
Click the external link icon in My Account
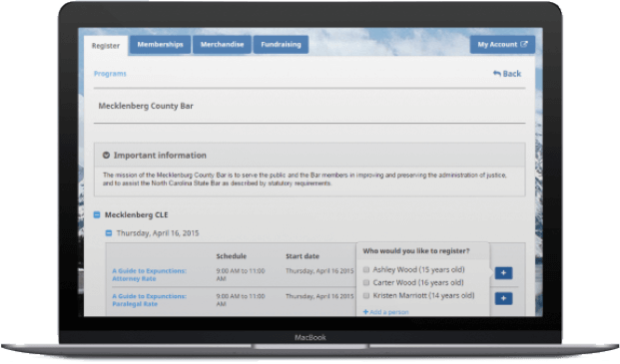[x=524, y=44]
